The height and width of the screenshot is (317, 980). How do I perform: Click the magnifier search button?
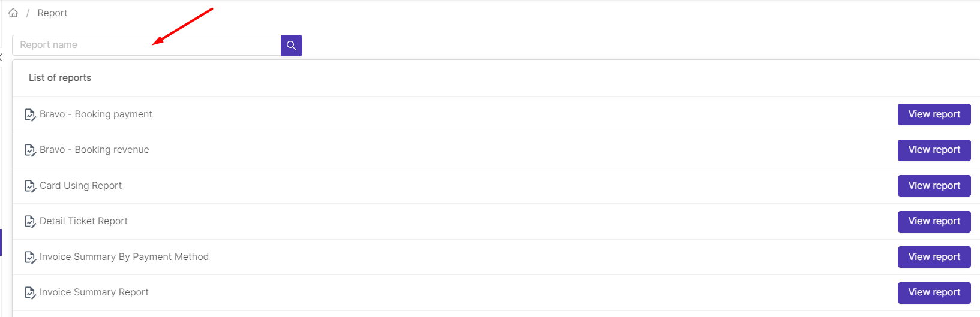(291, 46)
